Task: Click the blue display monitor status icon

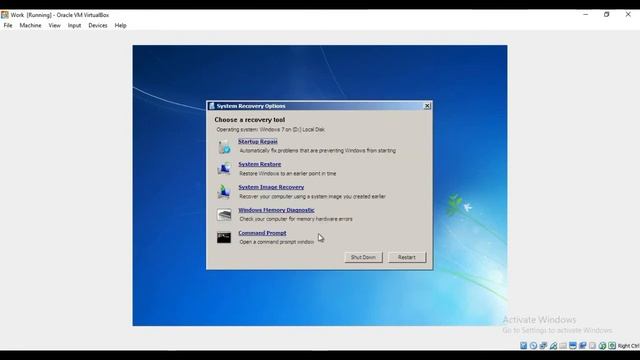Action: coord(573,346)
